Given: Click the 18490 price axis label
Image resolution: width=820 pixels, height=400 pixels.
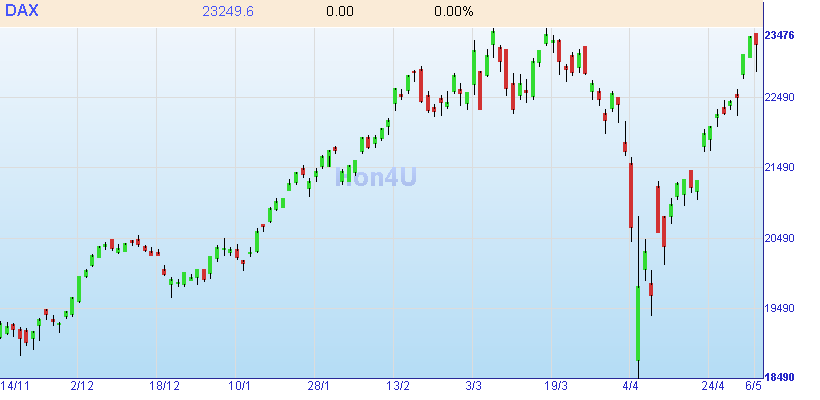Looking at the screenshot, I should (x=780, y=377).
